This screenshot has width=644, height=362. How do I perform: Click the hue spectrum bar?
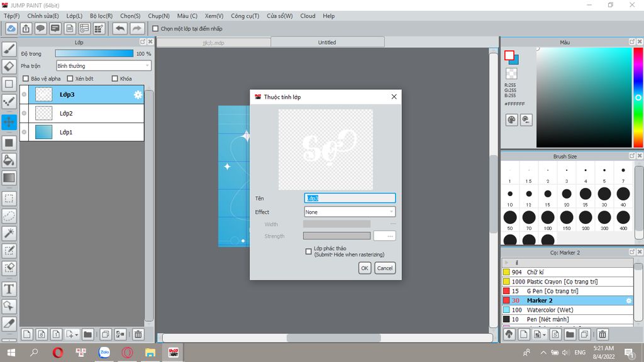(638, 97)
